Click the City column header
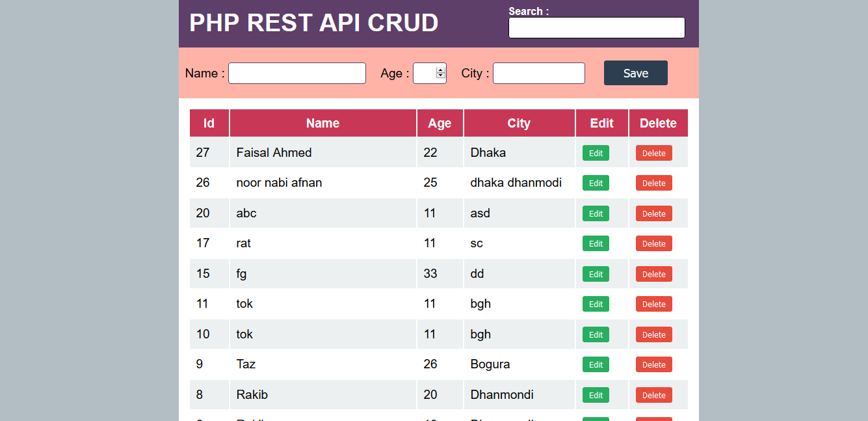Image resolution: width=868 pixels, height=421 pixels. pyautogui.click(x=519, y=123)
